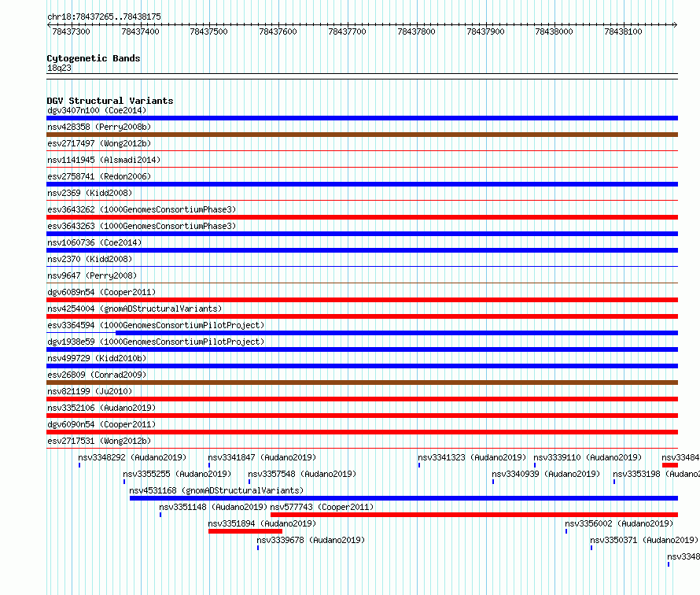700x595 pixels.
Task: Click the nsv1060736 (Coe2014) label
Action: pyautogui.click(x=94, y=242)
